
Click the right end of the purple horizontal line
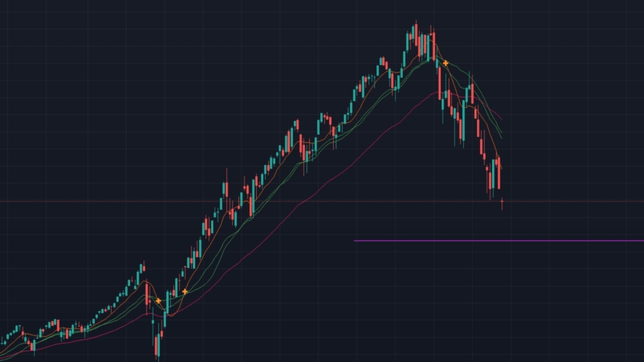tap(642, 241)
